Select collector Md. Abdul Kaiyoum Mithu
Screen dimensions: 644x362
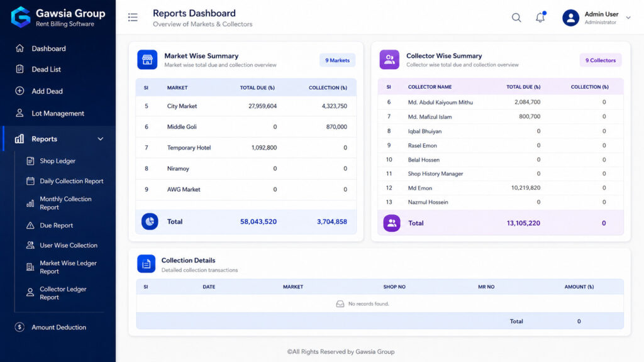click(x=440, y=102)
